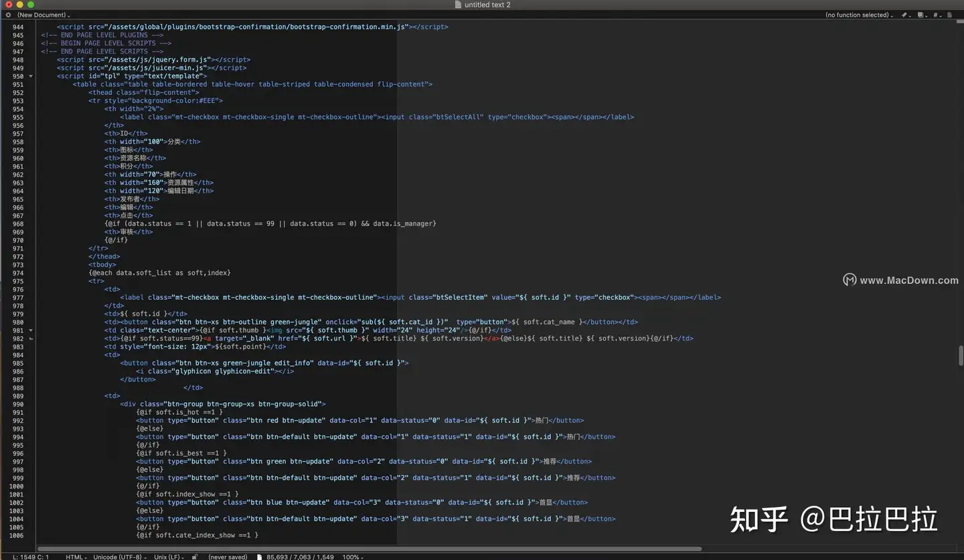Open the Unicode (UTF-8) encoding popup
The image size is (964, 560).
click(x=119, y=557)
